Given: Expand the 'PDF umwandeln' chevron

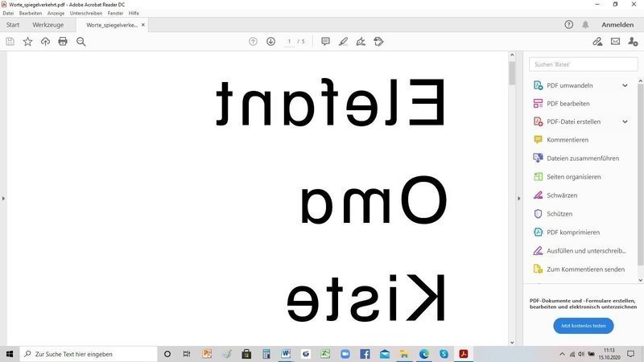Looking at the screenshot, I should click(625, 85).
